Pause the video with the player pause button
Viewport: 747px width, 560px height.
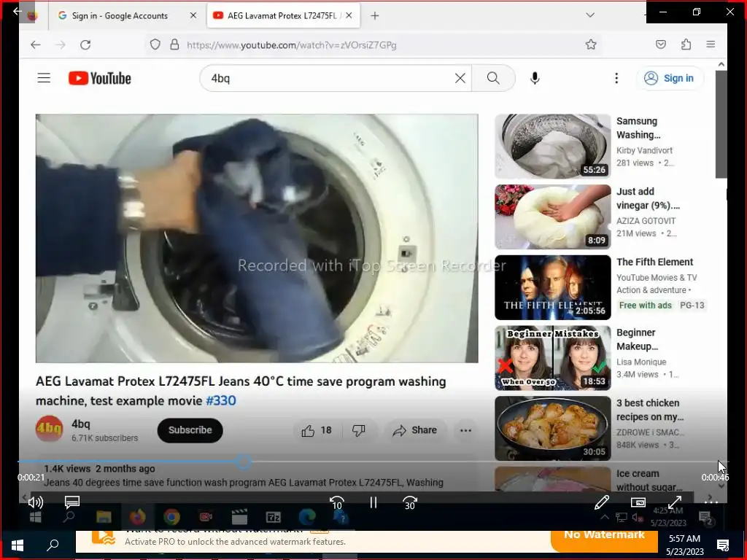click(373, 502)
